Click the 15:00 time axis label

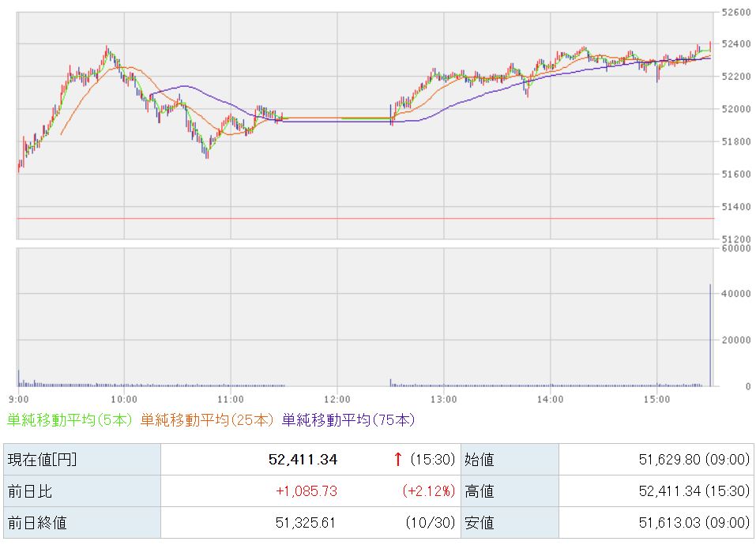point(657,398)
